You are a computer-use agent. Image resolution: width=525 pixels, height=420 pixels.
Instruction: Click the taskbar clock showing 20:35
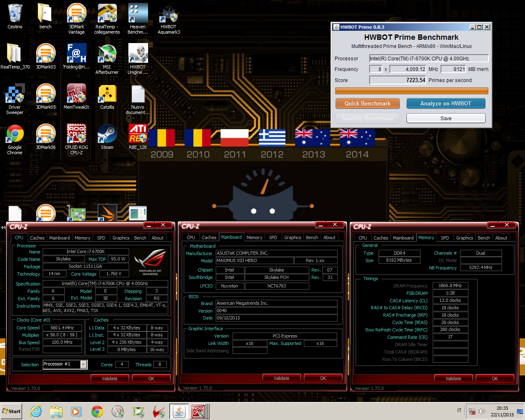coord(502,411)
